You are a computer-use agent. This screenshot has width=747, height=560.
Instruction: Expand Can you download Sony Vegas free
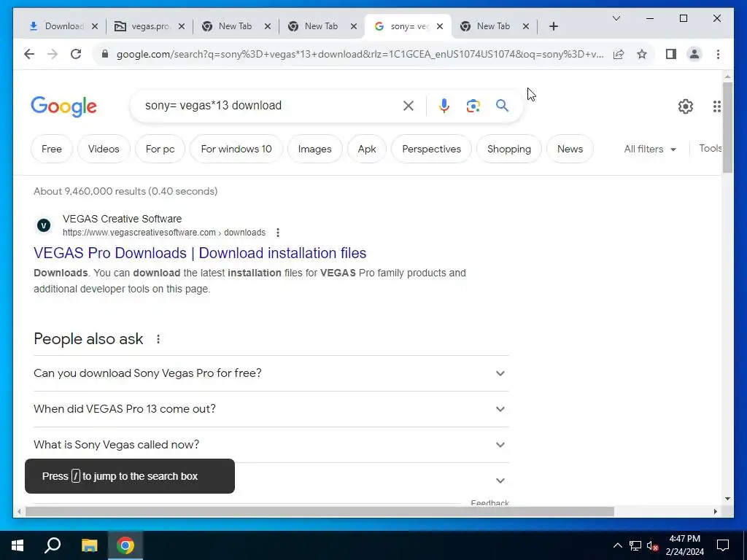[x=271, y=373]
